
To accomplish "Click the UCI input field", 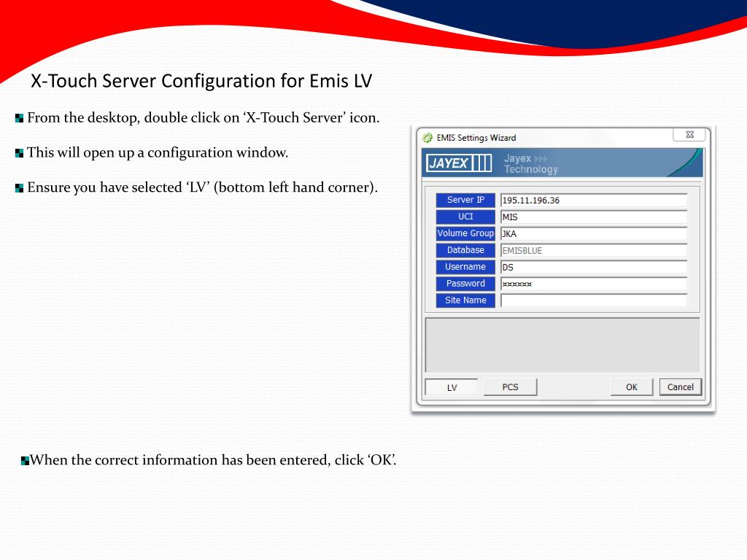I will tap(594, 217).
